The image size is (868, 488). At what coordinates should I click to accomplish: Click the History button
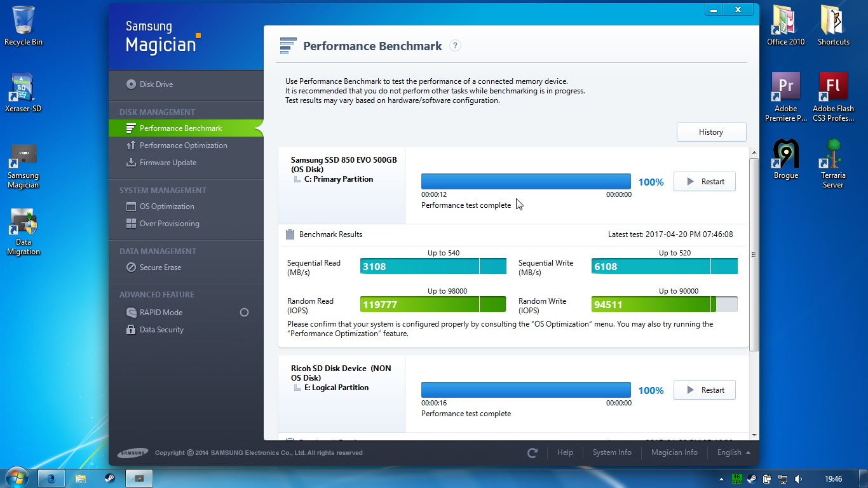point(711,132)
